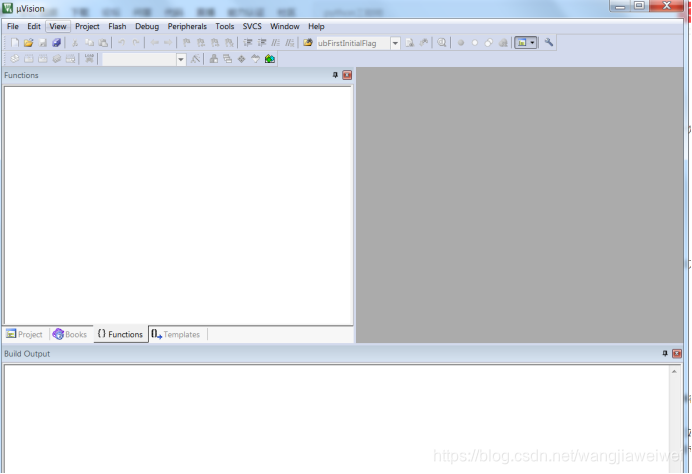
Task: Open Configuration with the wrench icon
Action: pyautogui.click(x=549, y=43)
